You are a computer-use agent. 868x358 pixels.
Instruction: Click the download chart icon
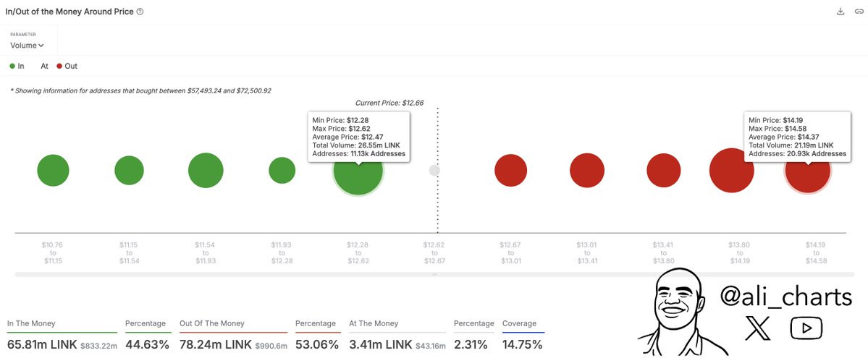tap(840, 12)
